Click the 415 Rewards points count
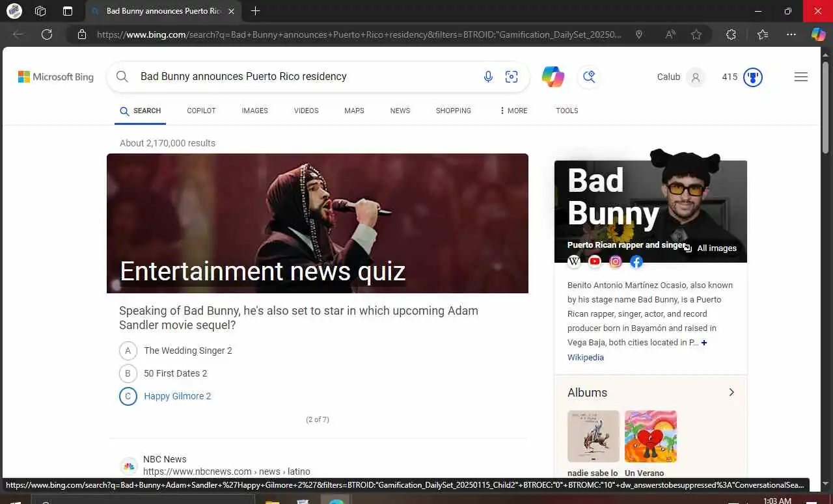 pos(730,77)
